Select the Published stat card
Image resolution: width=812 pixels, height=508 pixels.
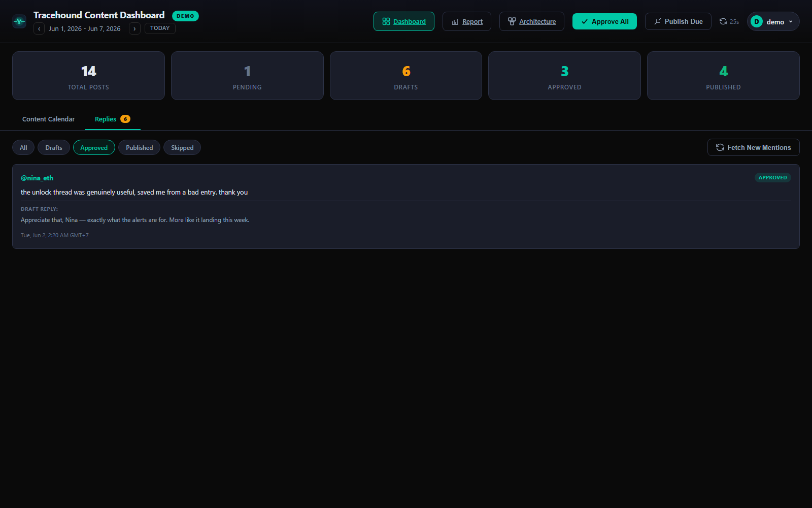click(x=723, y=76)
